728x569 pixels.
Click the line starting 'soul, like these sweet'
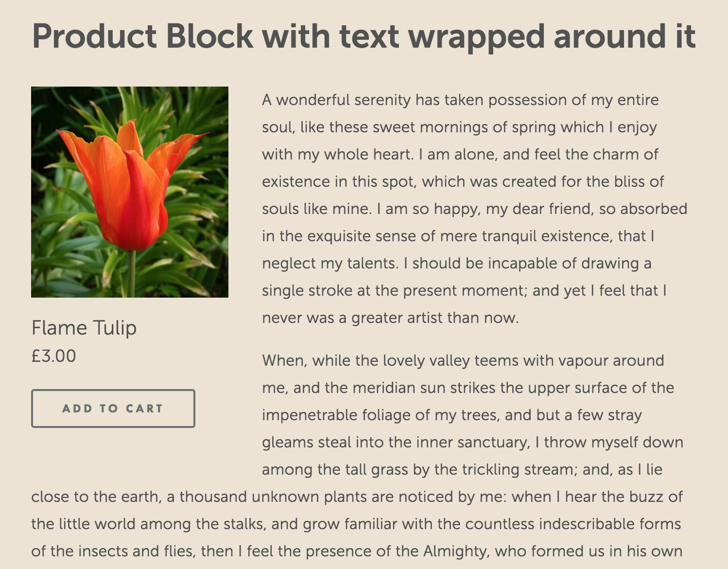point(459,127)
